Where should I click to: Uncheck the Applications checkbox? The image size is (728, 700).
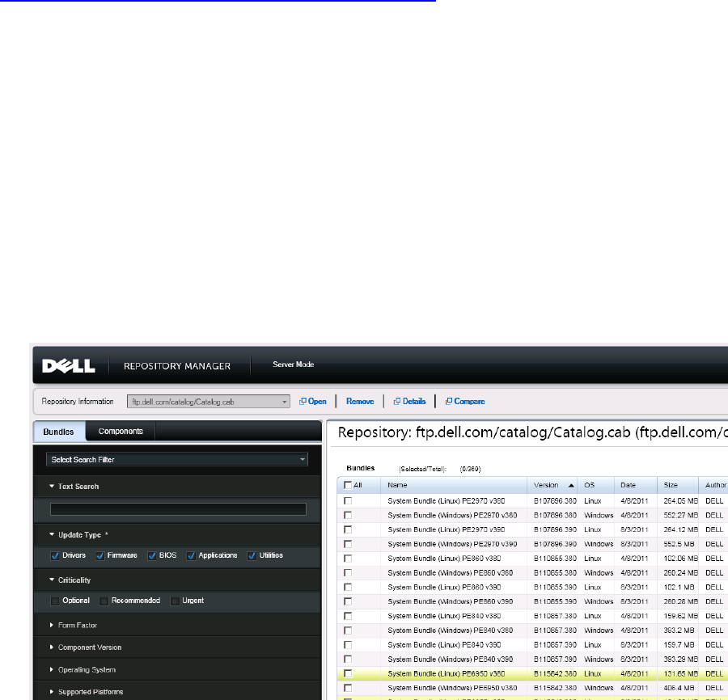tap(191, 556)
